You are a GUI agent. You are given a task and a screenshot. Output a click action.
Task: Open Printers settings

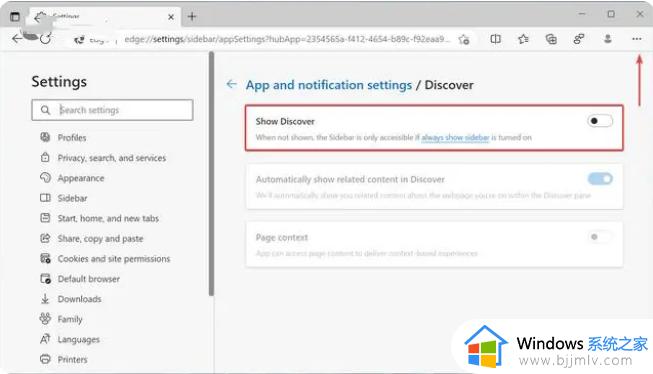[x=72, y=359]
